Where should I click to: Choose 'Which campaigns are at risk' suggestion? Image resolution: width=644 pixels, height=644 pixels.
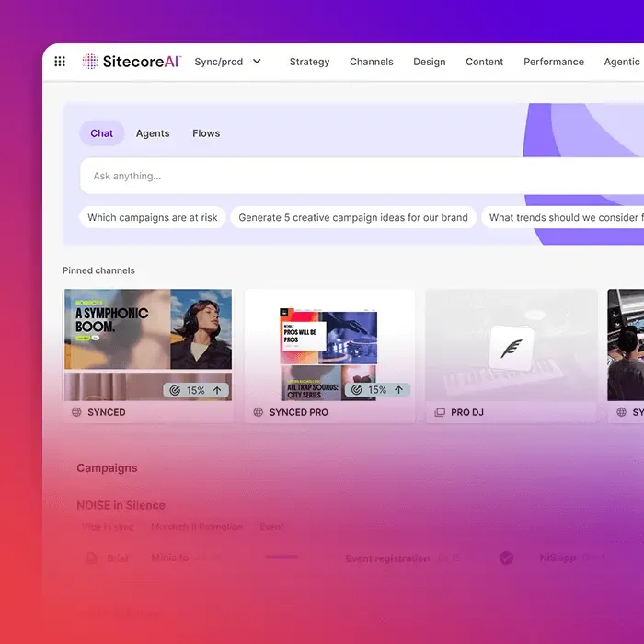153,217
